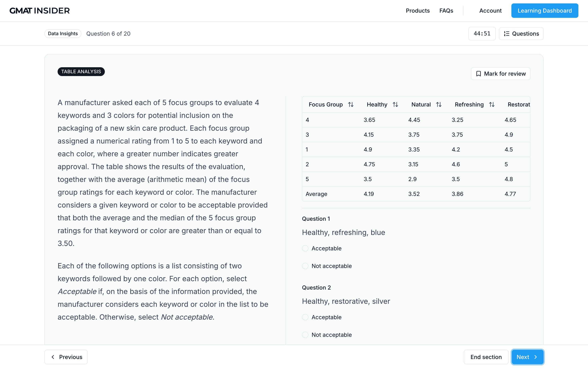Click the 4.45 Natural rating cell

point(414,120)
